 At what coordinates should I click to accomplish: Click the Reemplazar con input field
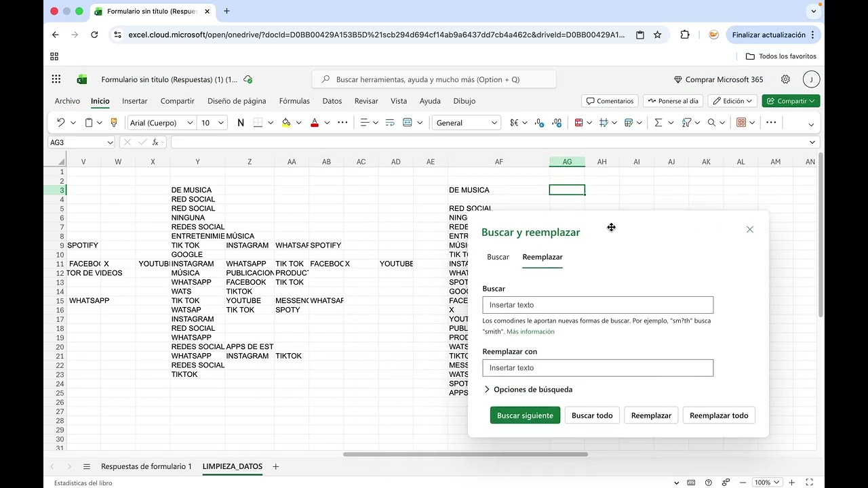[x=598, y=368]
